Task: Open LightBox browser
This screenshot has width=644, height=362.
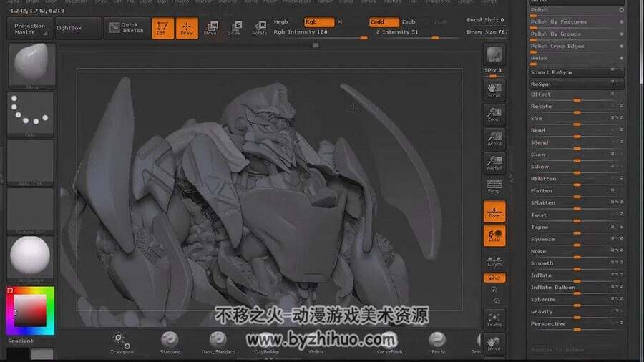Action: click(x=77, y=28)
